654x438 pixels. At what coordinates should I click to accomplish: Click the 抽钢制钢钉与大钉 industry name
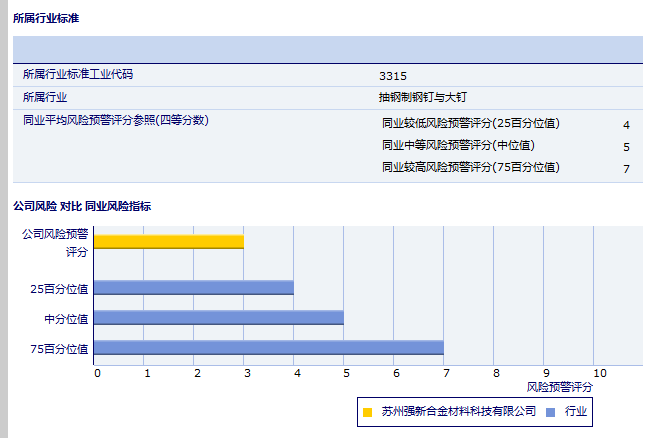click(423, 97)
